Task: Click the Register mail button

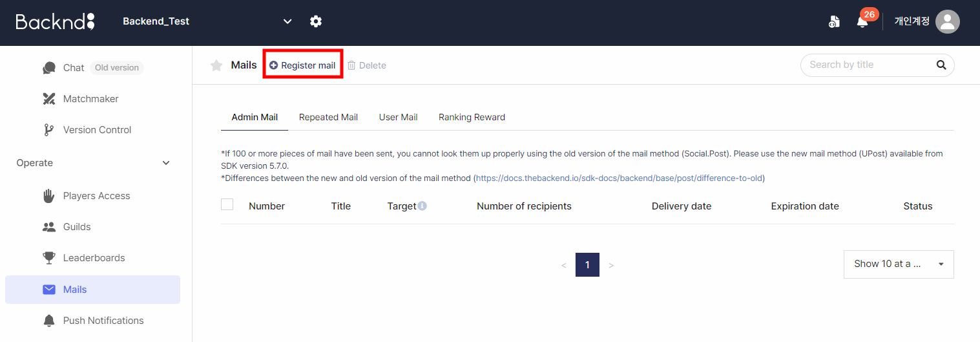Action: [302, 65]
